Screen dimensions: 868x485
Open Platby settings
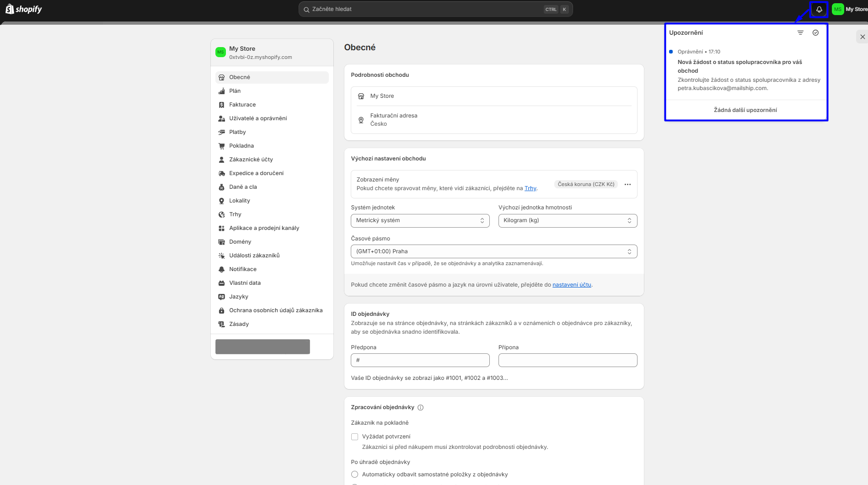pos(272,132)
